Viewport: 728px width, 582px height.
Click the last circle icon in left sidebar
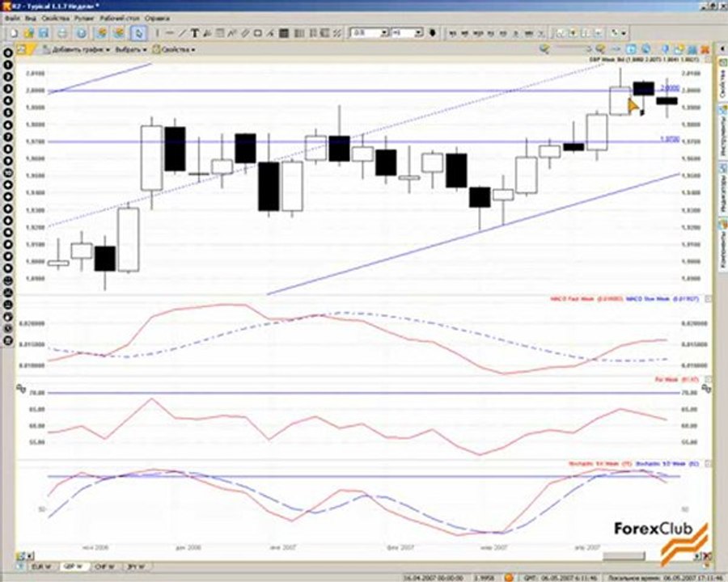click(8, 340)
